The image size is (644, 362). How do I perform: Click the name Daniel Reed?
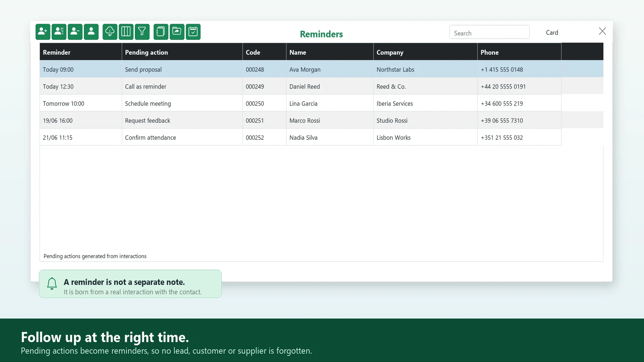(330, 86)
